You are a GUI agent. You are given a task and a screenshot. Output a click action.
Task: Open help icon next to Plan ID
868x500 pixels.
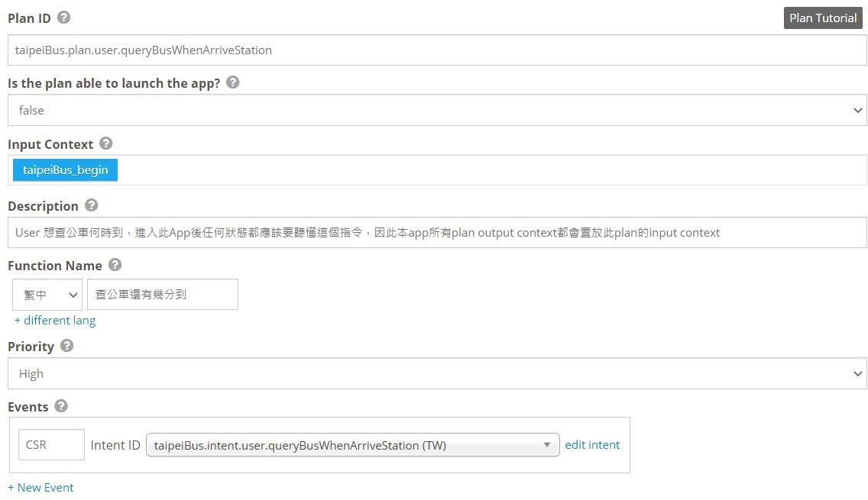pyautogui.click(x=63, y=18)
